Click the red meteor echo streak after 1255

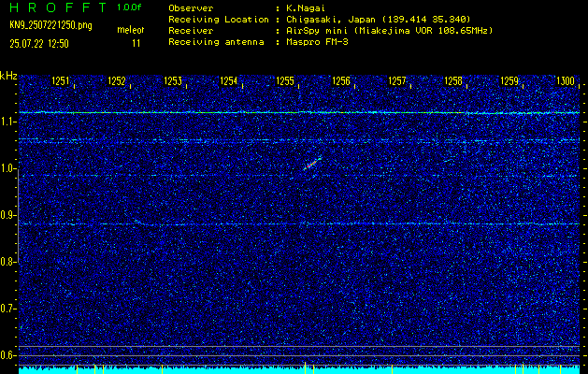tap(313, 164)
